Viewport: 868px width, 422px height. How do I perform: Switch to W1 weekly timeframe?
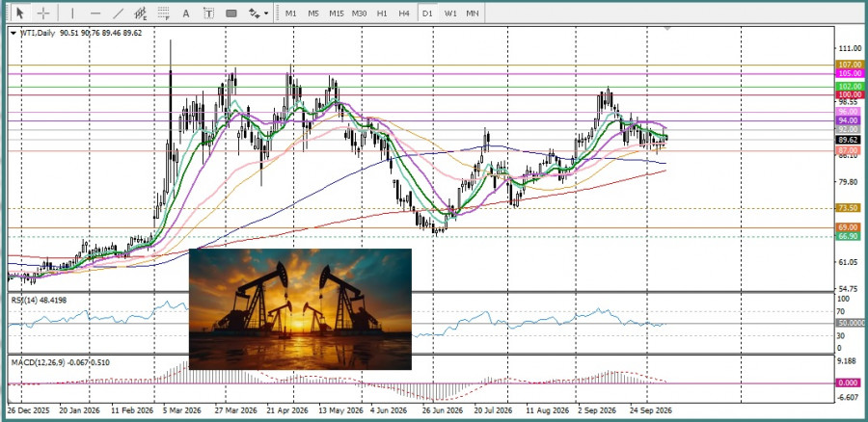coord(450,13)
